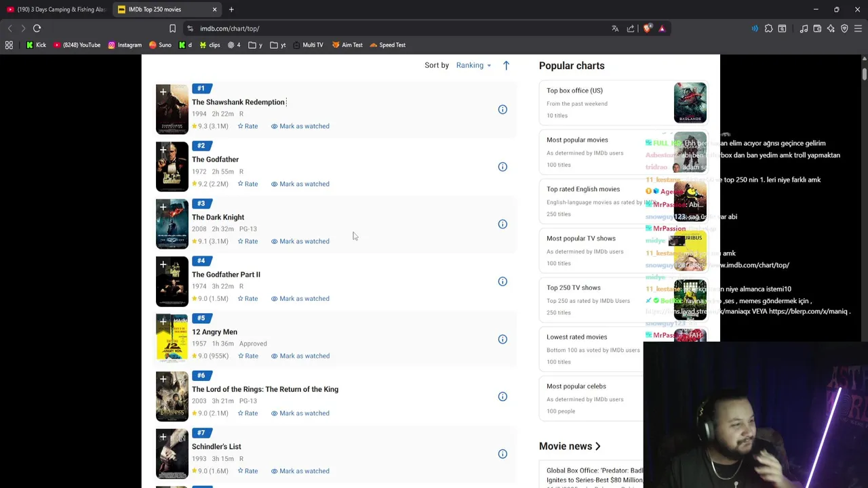Open the Instagram bookmark
Image resolution: width=868 pixels, height=488 pixels.
(125, 45)
